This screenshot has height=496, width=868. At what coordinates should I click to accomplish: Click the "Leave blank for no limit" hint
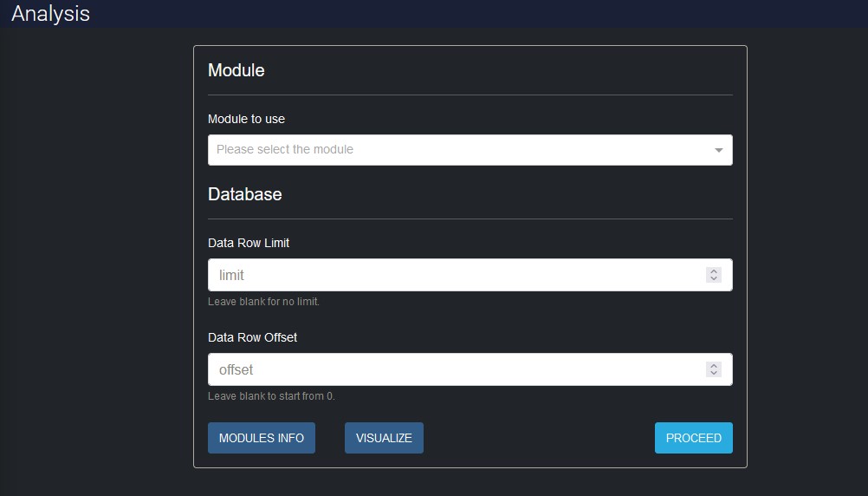(x=263, y=302)
